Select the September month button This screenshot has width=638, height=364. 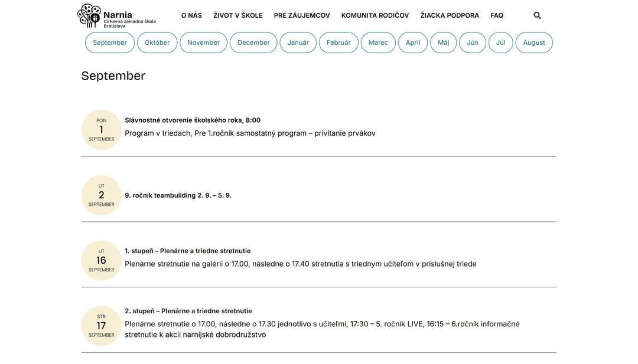pyautogui.click(x=110, y=42)
